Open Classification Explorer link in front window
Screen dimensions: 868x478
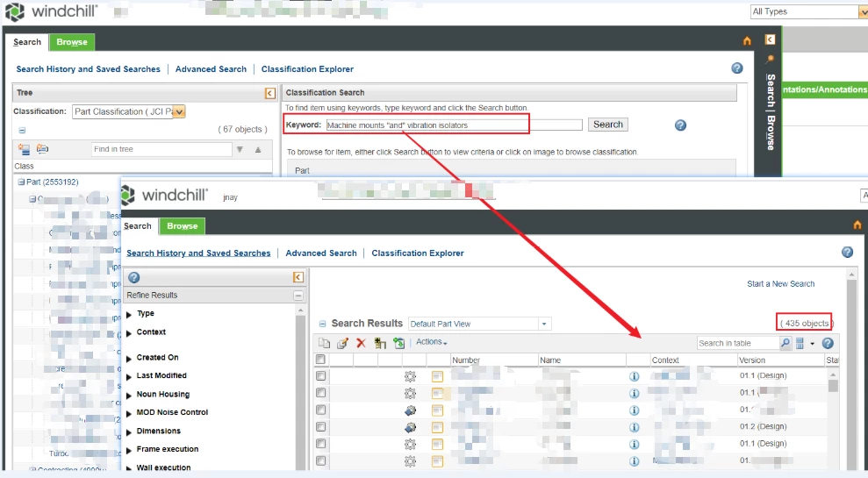[418, 253]
